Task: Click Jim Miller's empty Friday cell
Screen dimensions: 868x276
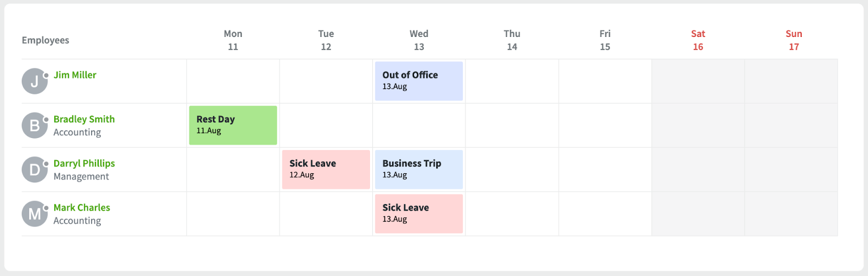Action: (x=605, y=81)
